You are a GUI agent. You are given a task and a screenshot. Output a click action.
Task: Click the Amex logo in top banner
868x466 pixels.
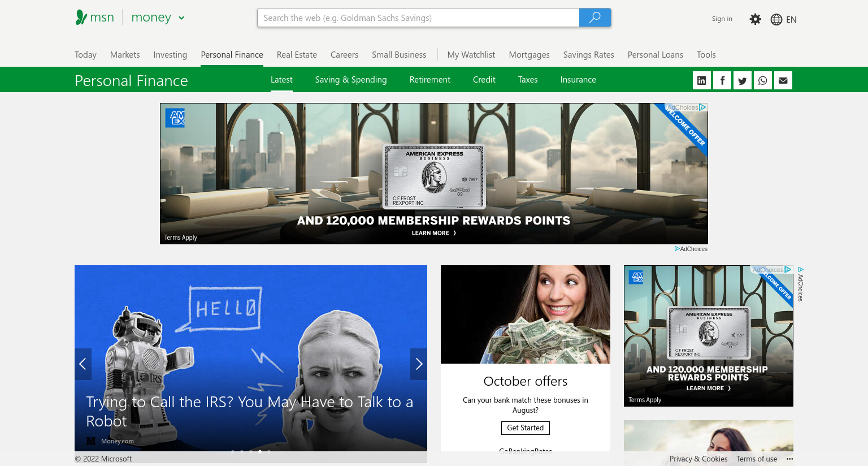175,118
